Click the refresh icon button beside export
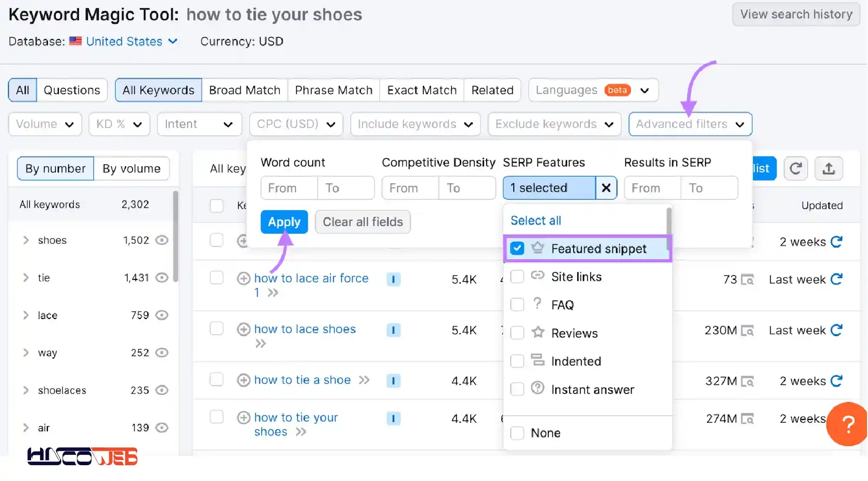Viewport: 868px width, 481px height. click(x=795, y=168)
